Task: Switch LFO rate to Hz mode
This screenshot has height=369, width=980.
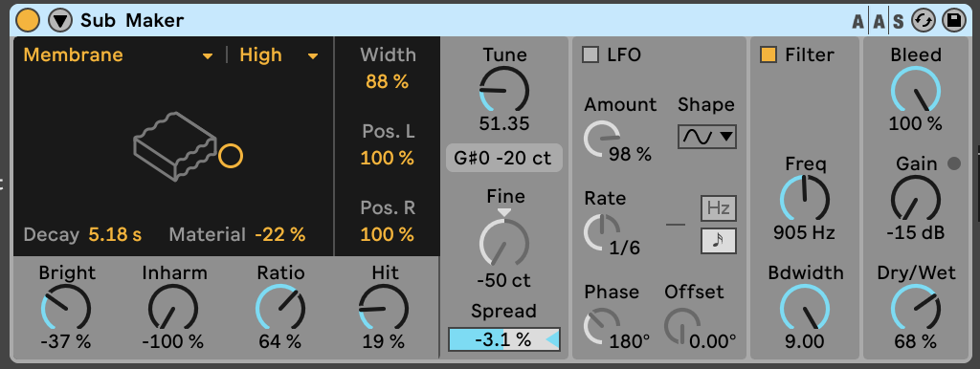Action: click(x=718, y=208)
